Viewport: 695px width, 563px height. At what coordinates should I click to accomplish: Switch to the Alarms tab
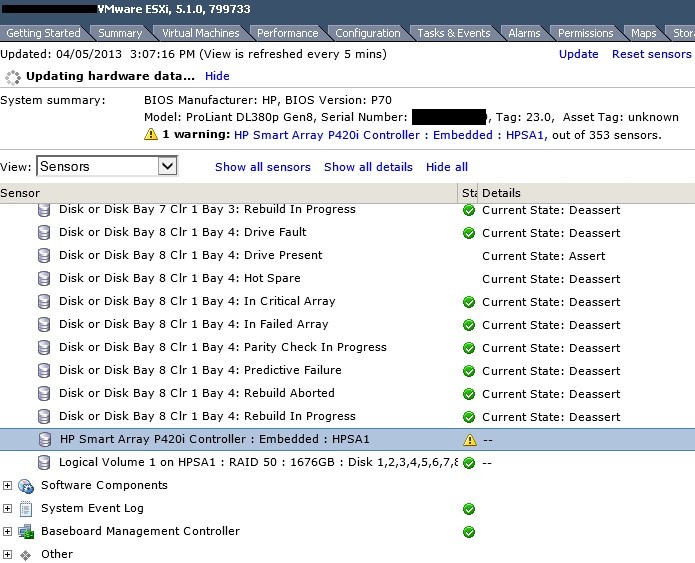pyautogui.click(x=524, y=33)
